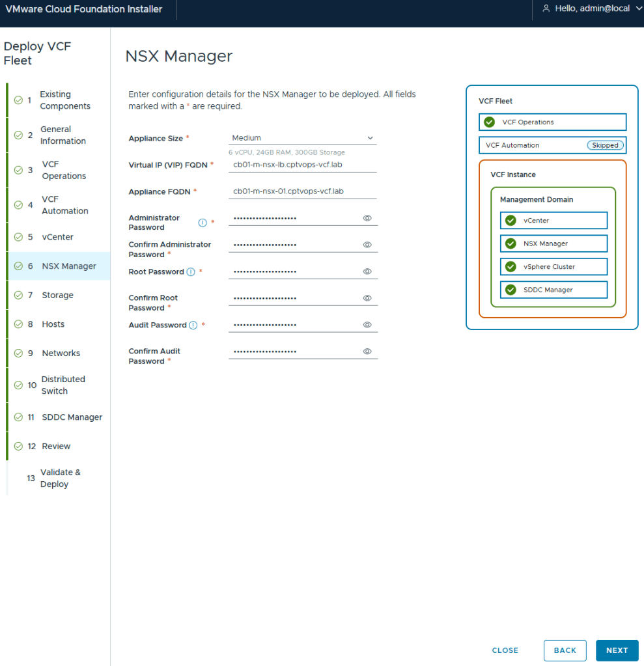Click green checkmark beside SDDC Manager box
Viewport: 644px width, 666px height.
point(511,290)
